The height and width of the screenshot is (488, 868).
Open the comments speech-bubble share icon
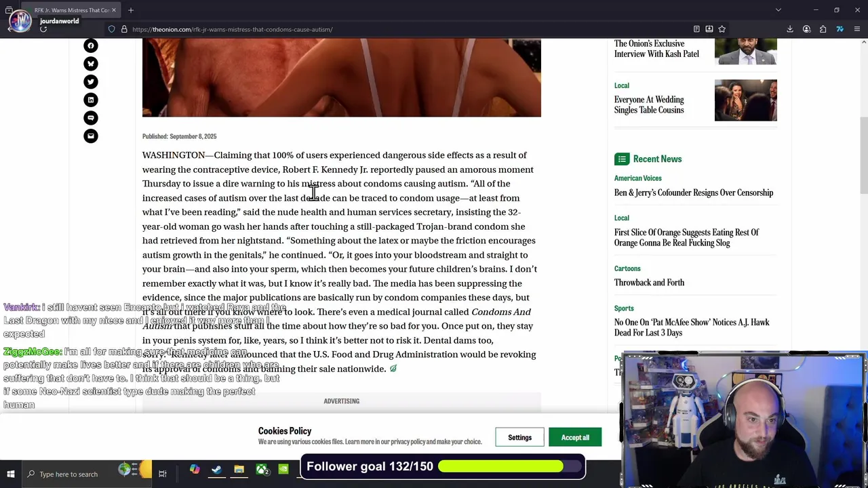90,118
